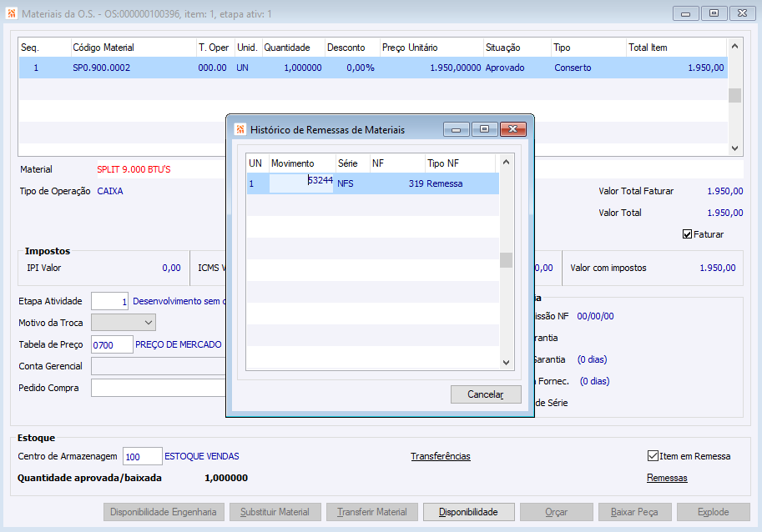Click the Disponibilidade button
The image size is (762, 532).
point(468,512)
